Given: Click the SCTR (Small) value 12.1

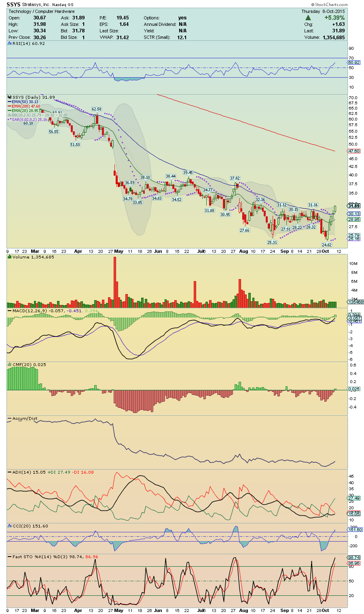Looking at the screenshot, I should (x=182, y=37).
